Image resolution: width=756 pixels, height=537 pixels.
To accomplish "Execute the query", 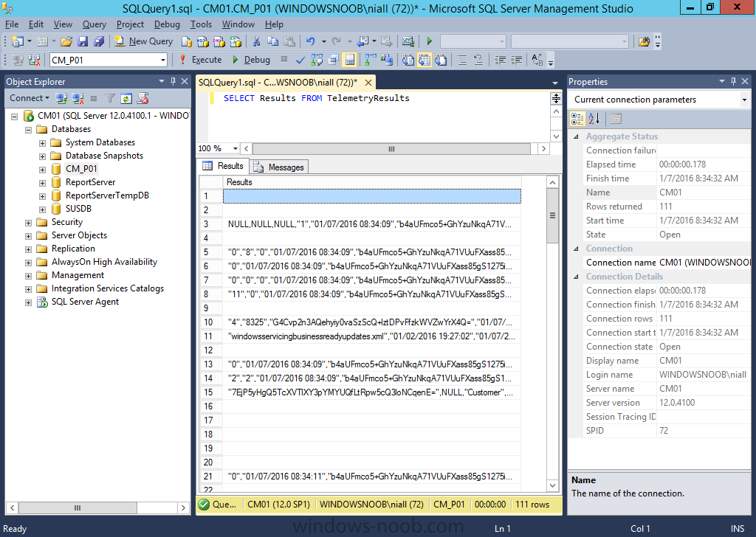I will tap(201, 60).
